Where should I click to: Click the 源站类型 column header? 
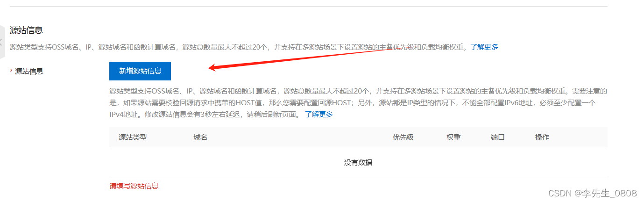tap(133, 137)
